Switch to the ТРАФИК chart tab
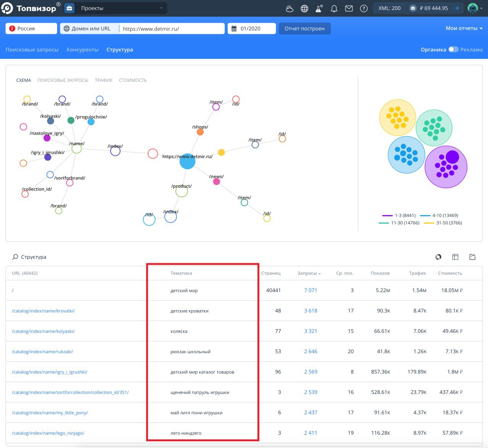Viewport: 488px width, 448px height. tap(104, 80)
